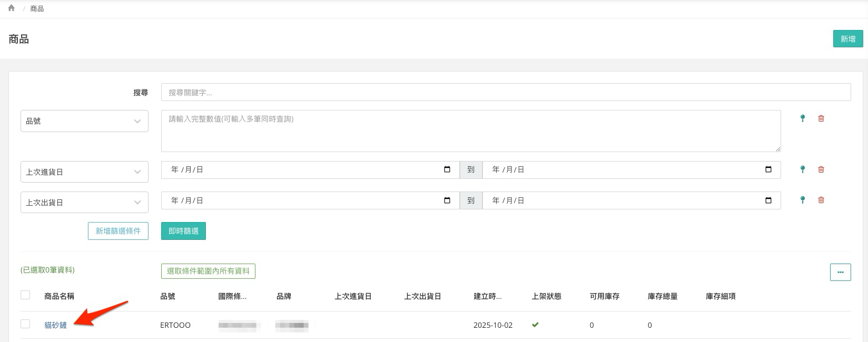The width and height of the screenshot is (868, 342).
Task: Pin the 上次進貨日 filter row
Action: coord(802,169)
